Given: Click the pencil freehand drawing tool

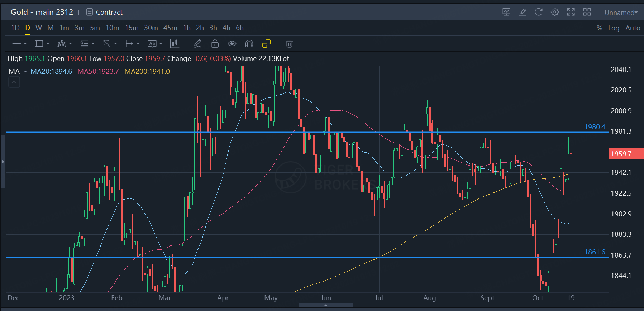Looking at the screenshot, I should tap(197, 44).
